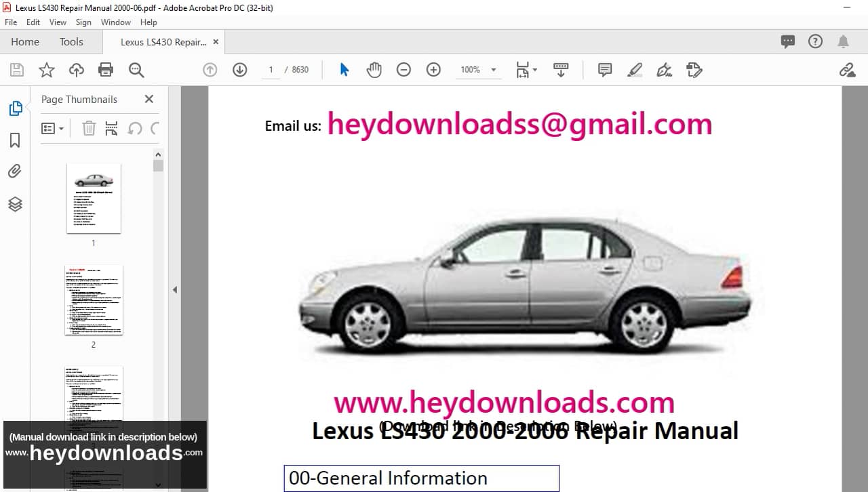Screen dimensions: 868x492
Task: Open page thumbnails options dropdown
Action: click(53, 128)
